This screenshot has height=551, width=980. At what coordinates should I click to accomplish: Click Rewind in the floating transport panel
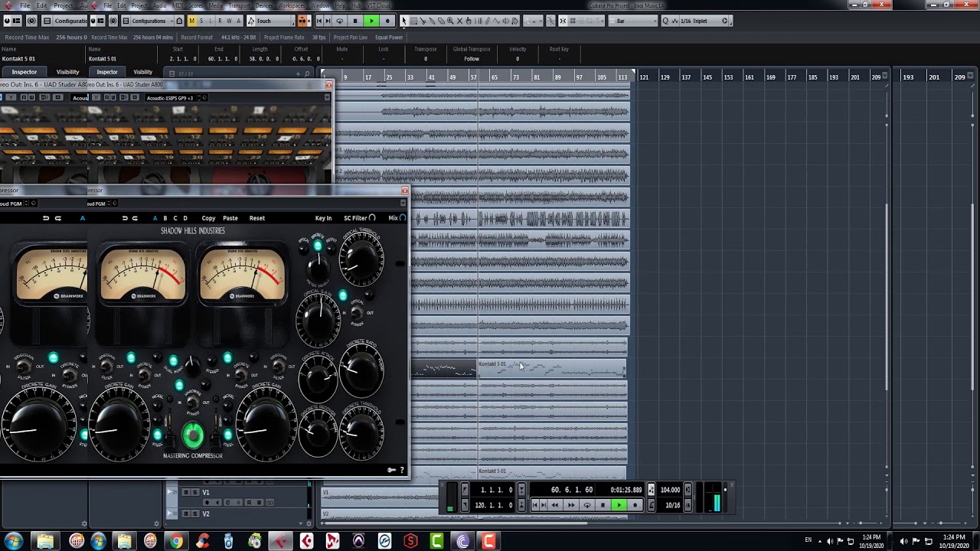pos(555,505)
